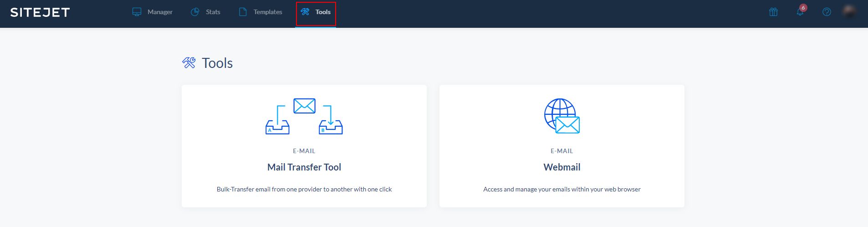
Task: Open the user profile avatar
Action: pyautogui.click(x=848, y=12)
